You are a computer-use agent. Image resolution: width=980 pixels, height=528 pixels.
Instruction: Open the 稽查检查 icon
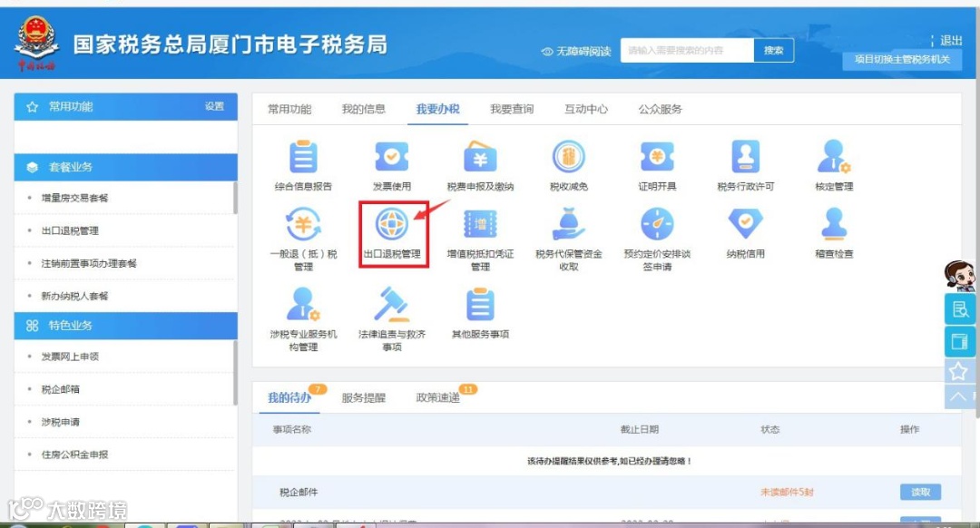[835, 224]
